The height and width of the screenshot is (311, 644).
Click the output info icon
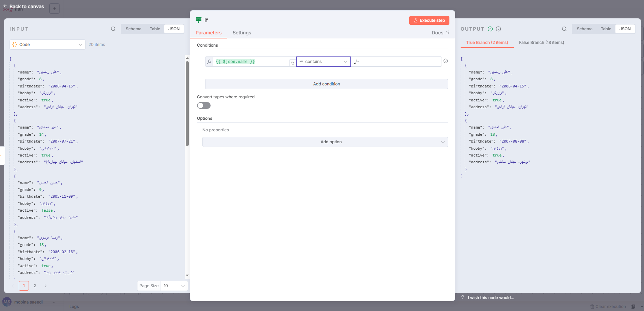(498, 29)
